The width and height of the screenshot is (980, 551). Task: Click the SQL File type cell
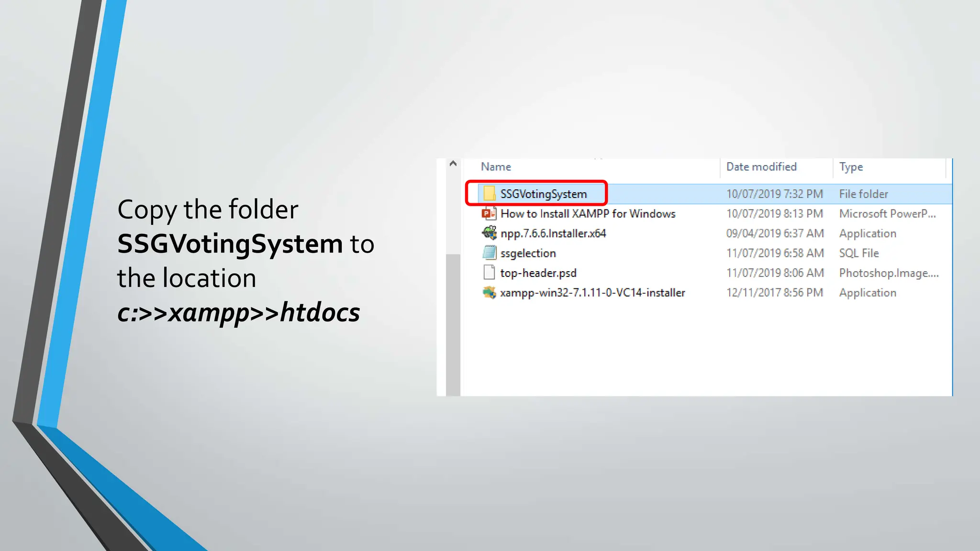tap(859, 253)
